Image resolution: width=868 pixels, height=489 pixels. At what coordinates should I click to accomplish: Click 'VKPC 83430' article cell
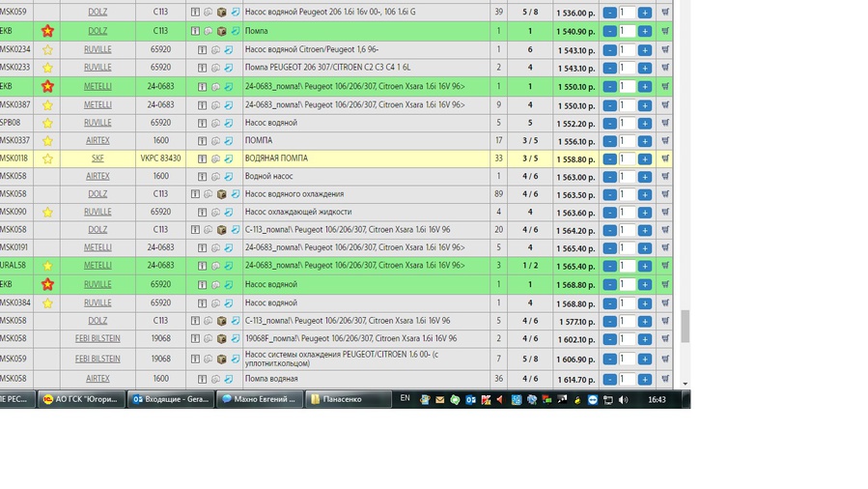[160, 158]
